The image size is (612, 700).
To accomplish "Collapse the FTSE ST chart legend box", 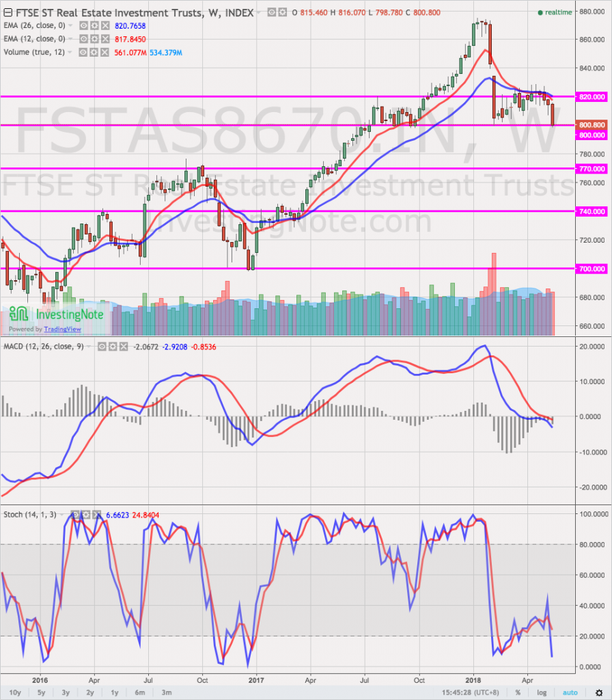I will click(8, 12).
